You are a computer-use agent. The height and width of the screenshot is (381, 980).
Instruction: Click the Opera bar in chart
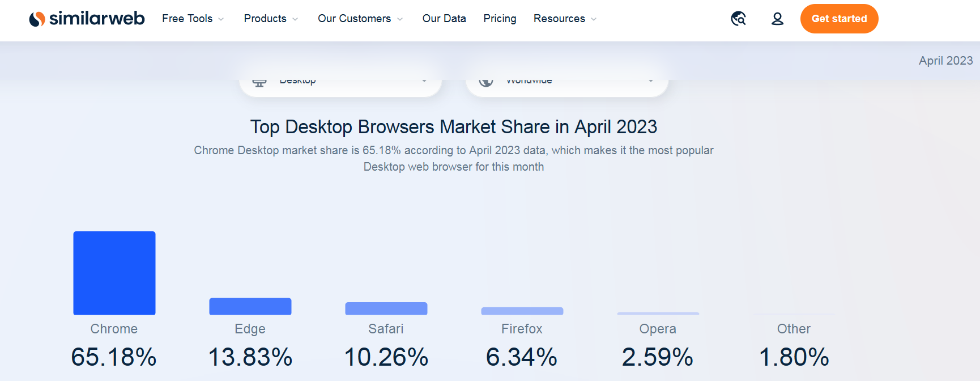[x=658, y=313]
